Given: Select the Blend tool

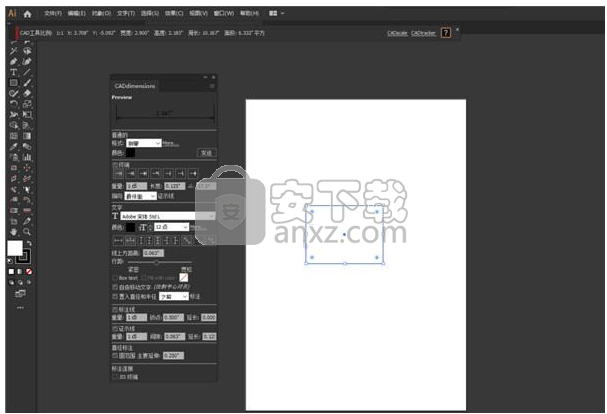Looking at the screenshot, I should click(27, 146).
